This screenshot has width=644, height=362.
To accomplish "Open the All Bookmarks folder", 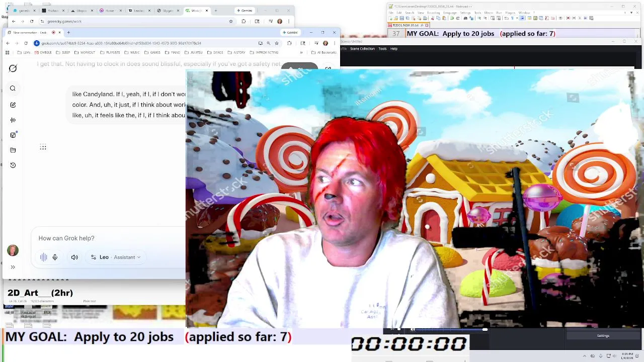I will pos(325,52).
